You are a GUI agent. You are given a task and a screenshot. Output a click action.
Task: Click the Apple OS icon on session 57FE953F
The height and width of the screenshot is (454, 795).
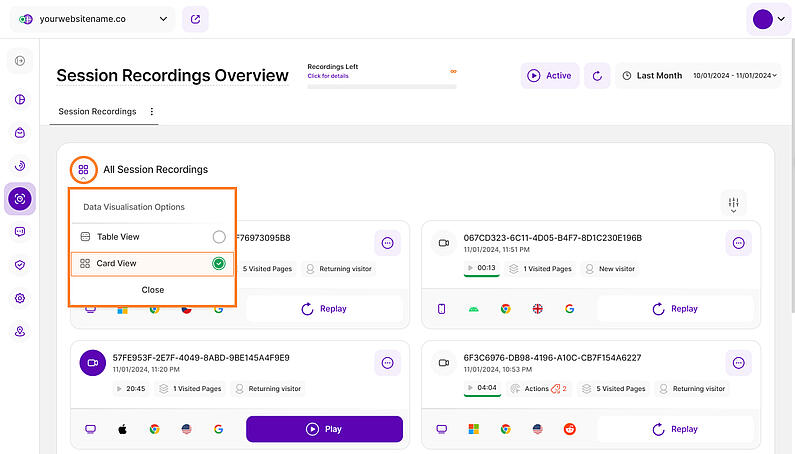point(123,429)
